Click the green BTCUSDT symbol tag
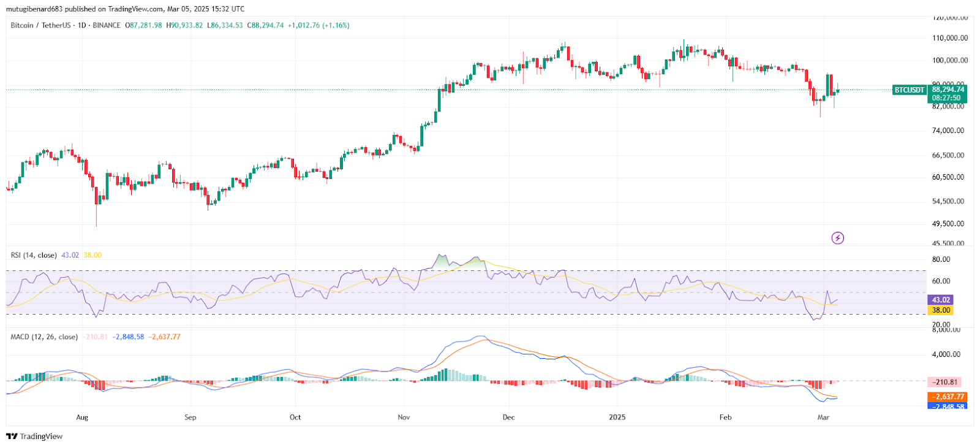Viewport: 980px width, 447px height. click(x=909, y=90)
